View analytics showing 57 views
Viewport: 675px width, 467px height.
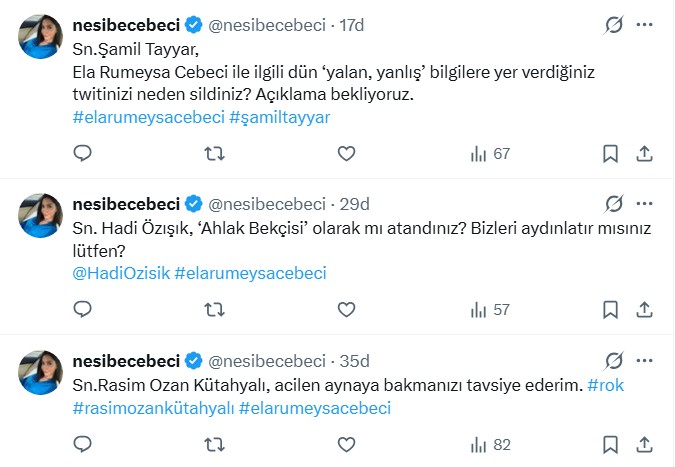pyautogui.click(x=489, y=311)
